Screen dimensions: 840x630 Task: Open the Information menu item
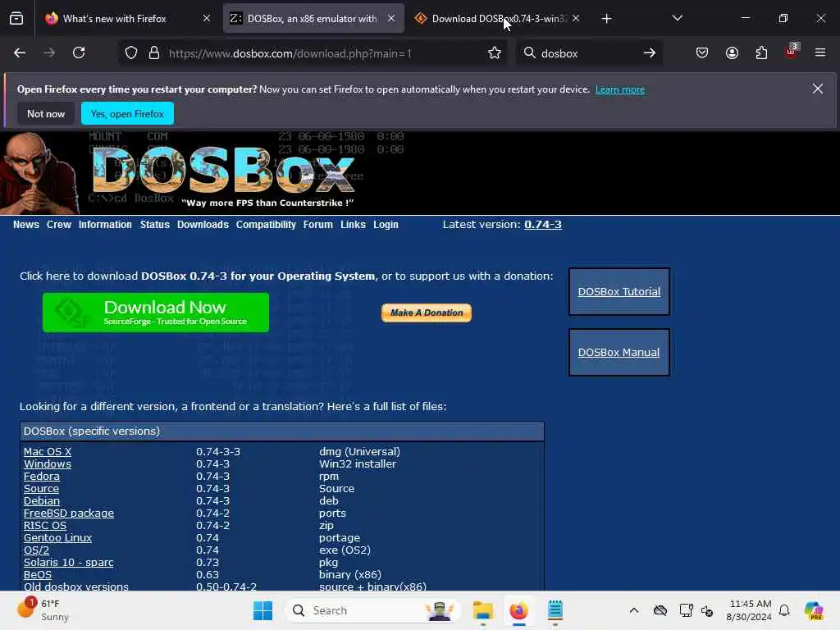pos(105,225)
